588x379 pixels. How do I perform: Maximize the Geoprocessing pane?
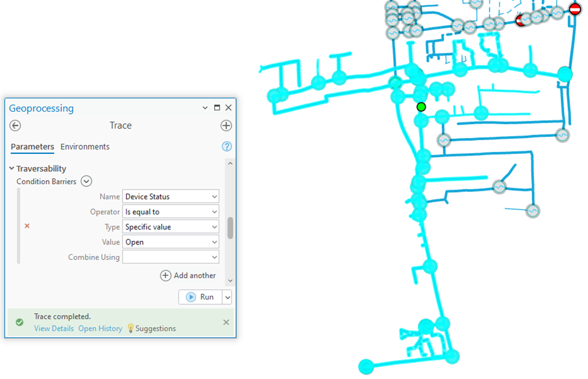pos(217,107)
